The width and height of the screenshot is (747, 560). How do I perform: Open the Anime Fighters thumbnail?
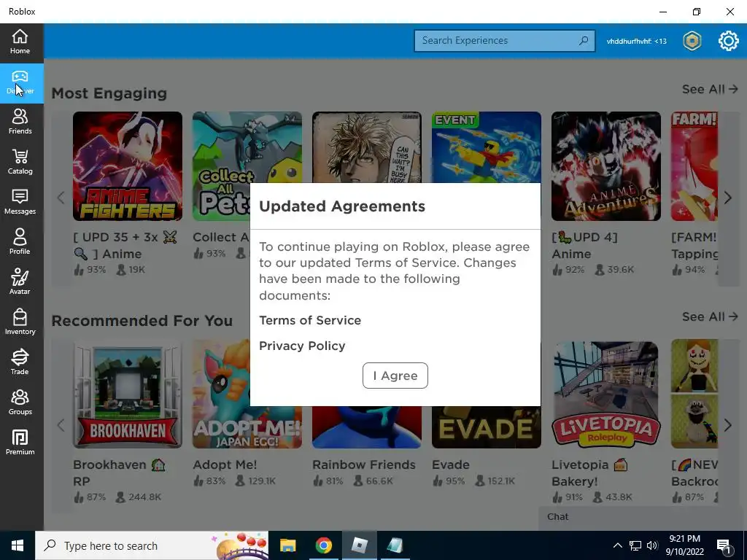[x=128, y=166]
